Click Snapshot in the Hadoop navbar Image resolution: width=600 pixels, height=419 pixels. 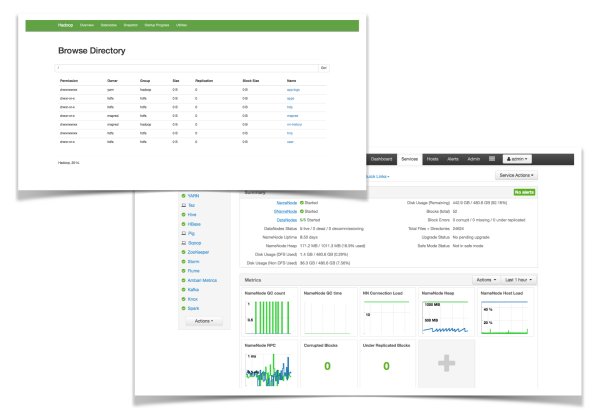pyautogui.click(x=130, y=25)
